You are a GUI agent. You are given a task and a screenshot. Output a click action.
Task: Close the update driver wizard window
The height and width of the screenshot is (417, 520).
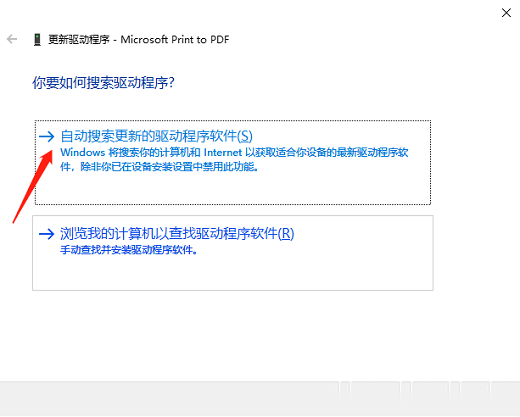pyautogui.click(x=506, y=13)
